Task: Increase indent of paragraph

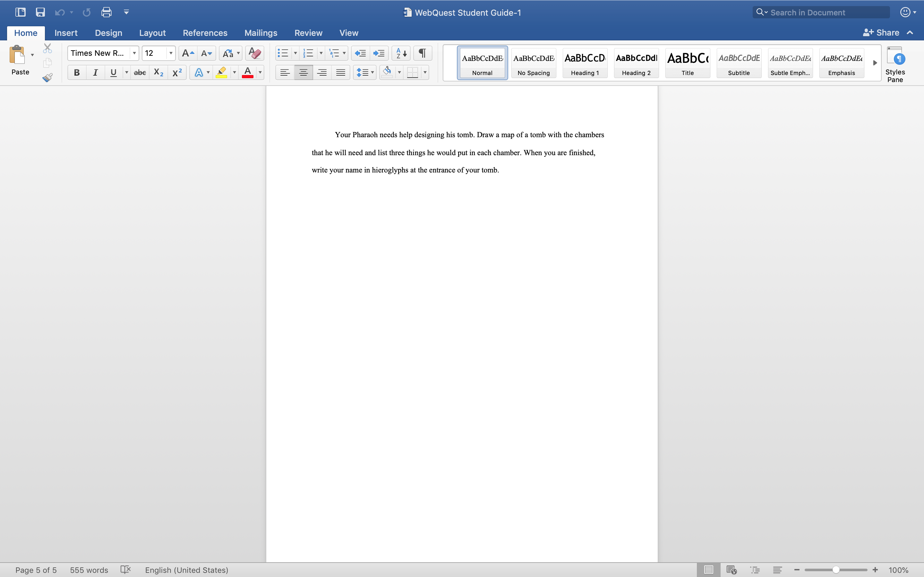Action: click(x=379, y=53)
